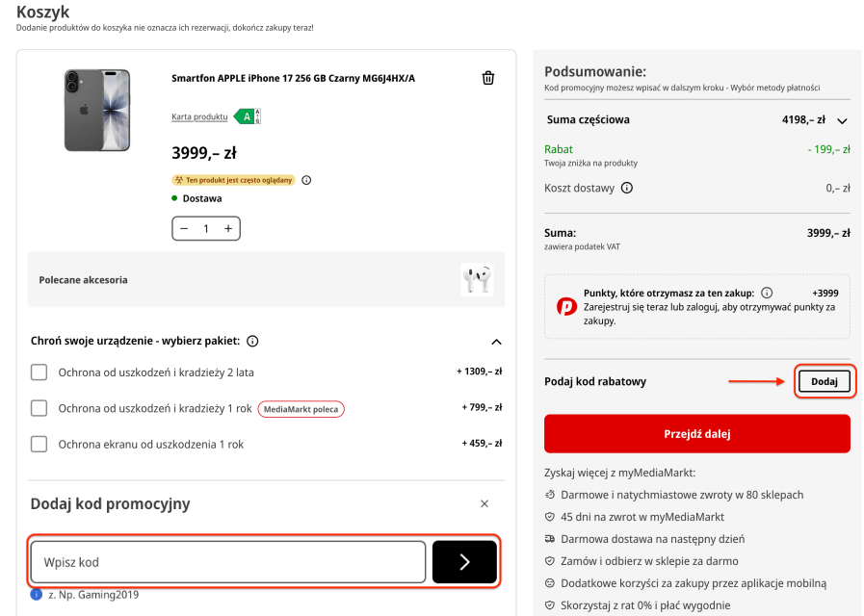Submit promo code with arrow button

pos(464,562)
